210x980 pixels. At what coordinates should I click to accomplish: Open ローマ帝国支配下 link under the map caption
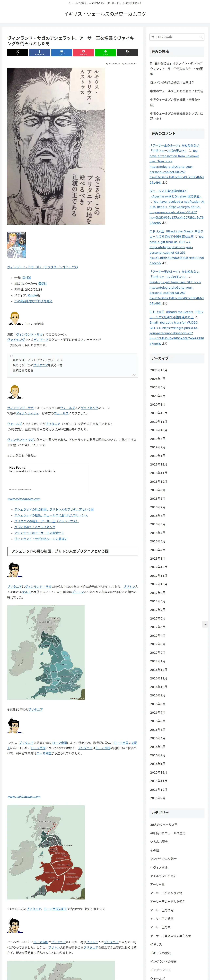(x=55, y=909)
